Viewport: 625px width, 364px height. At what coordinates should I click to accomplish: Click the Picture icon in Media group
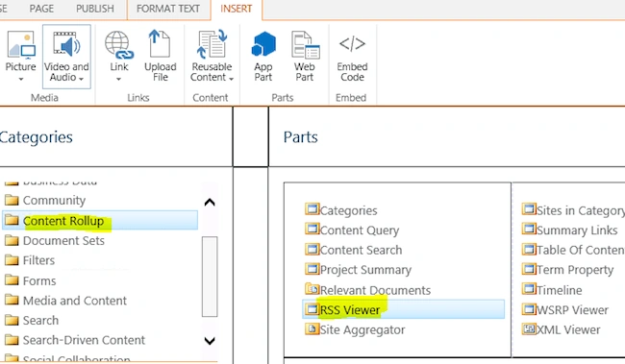[x=21, y=45]
